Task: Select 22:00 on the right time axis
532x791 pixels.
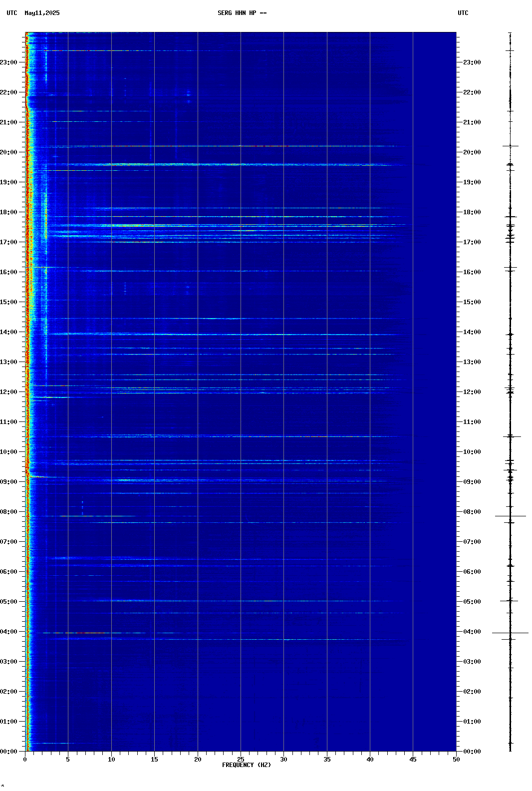Action: (x=472, y=92)
